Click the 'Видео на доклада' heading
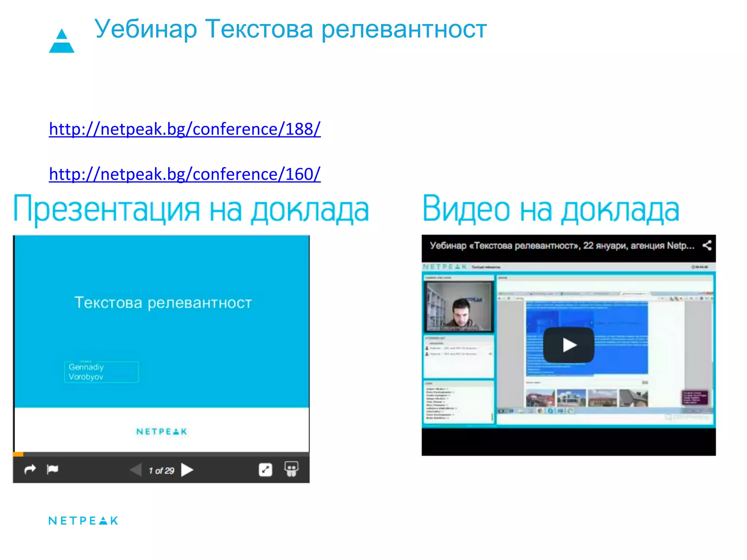The width and height of the screenshot is (747, 560). tap(551, 209)
